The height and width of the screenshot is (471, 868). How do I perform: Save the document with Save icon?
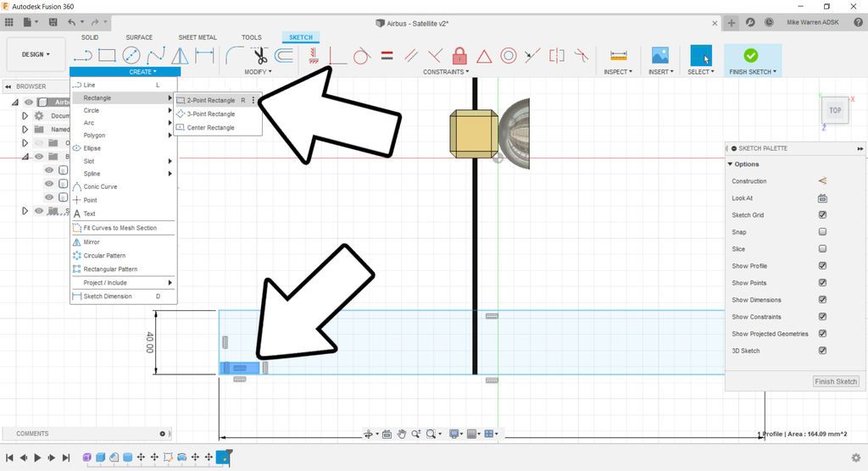pos(53,22)
